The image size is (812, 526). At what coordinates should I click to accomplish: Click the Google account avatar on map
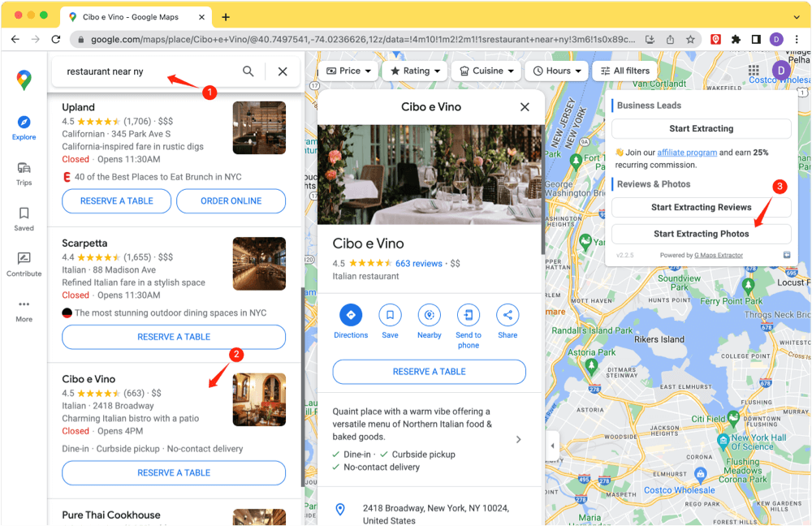point(781,71)
